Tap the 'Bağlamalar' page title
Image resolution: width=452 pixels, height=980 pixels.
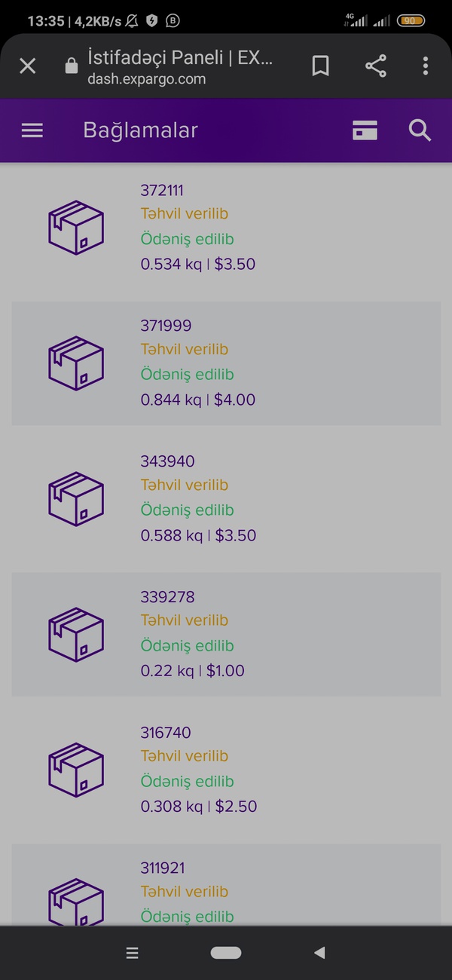pos(140,130)
